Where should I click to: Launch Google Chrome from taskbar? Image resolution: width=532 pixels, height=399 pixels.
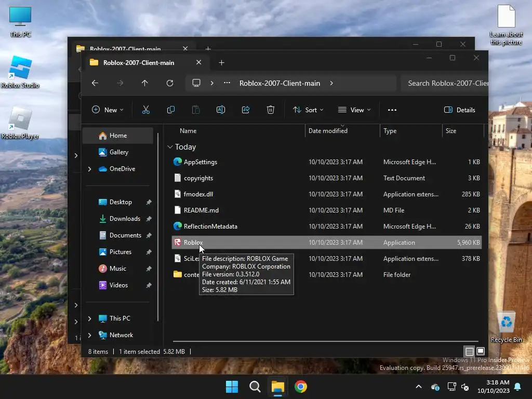[x=301, y=387]
